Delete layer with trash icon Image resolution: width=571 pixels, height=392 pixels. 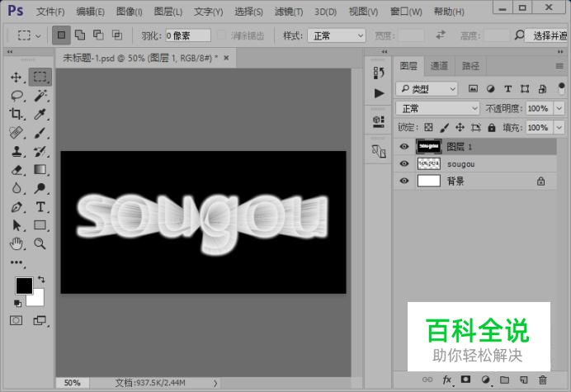(x=543, y=380)
